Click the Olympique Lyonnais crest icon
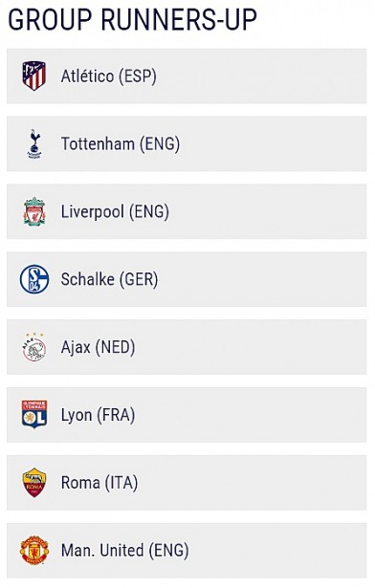This screenshot has height=588, width=375. point(34,415)
